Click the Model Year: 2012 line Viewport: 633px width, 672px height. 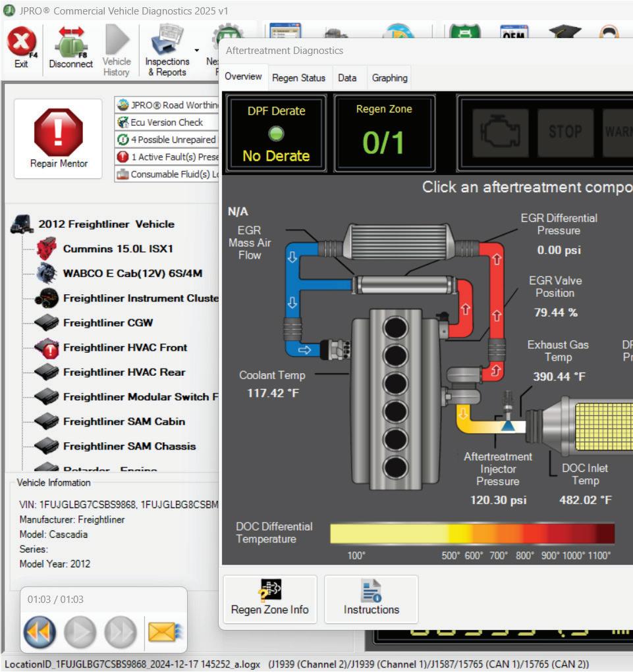point(55,564)
